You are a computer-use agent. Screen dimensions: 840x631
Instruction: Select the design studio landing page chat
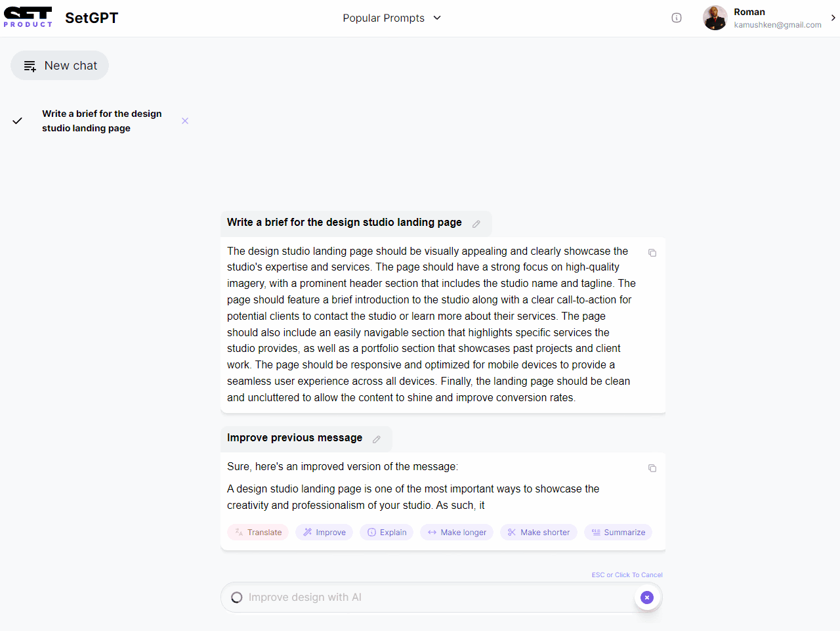pos(102,121)
